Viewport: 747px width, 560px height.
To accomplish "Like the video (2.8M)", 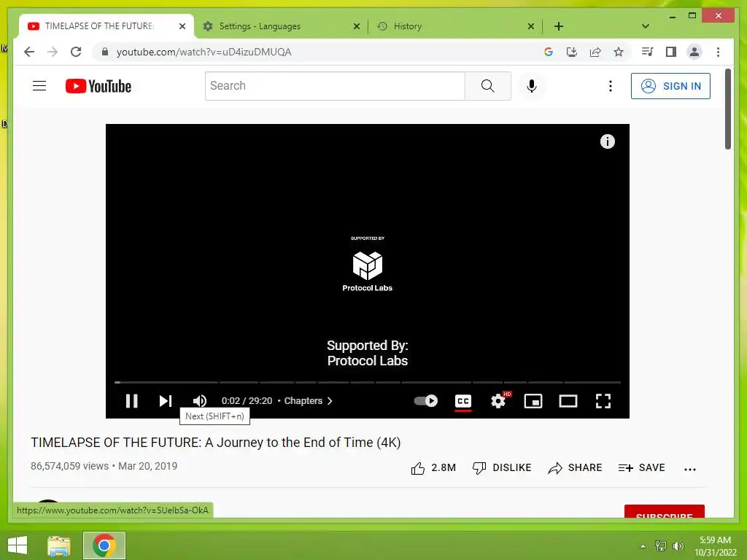I will pyautogui.click(x=433, y=468).
